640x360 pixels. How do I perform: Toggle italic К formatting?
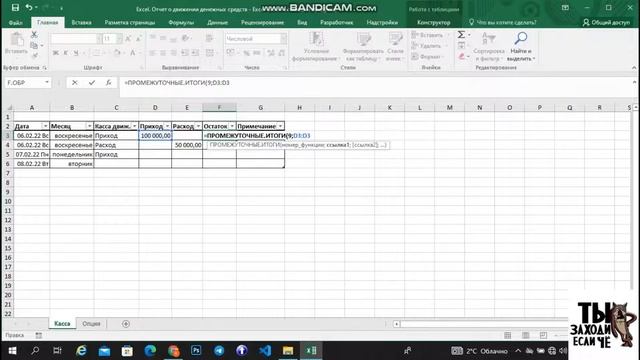click(x=66, y=53)
